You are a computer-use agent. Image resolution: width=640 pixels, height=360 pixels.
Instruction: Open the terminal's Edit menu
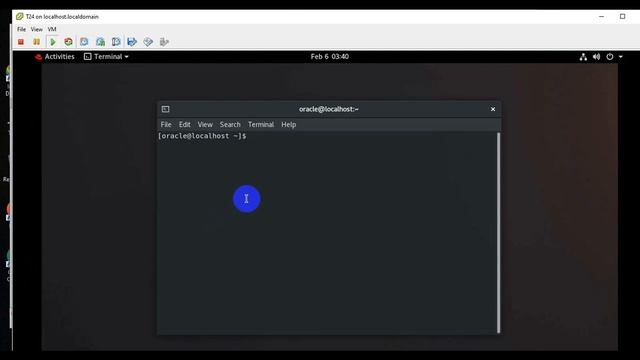click(x=184, y=124)
